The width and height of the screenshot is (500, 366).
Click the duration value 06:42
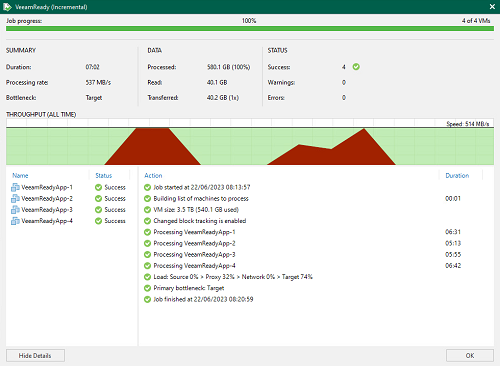(x=453, y=266)
